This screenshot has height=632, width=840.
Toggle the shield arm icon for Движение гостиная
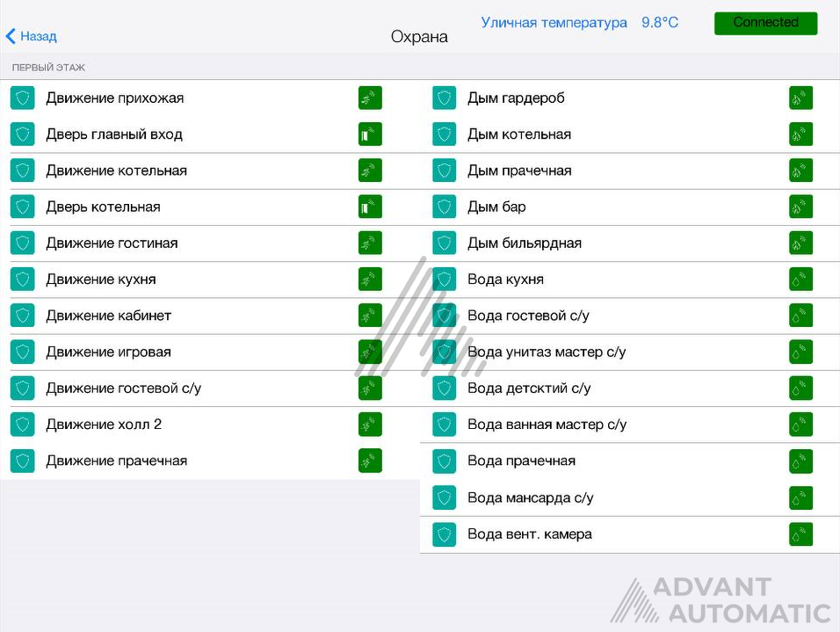23,243
